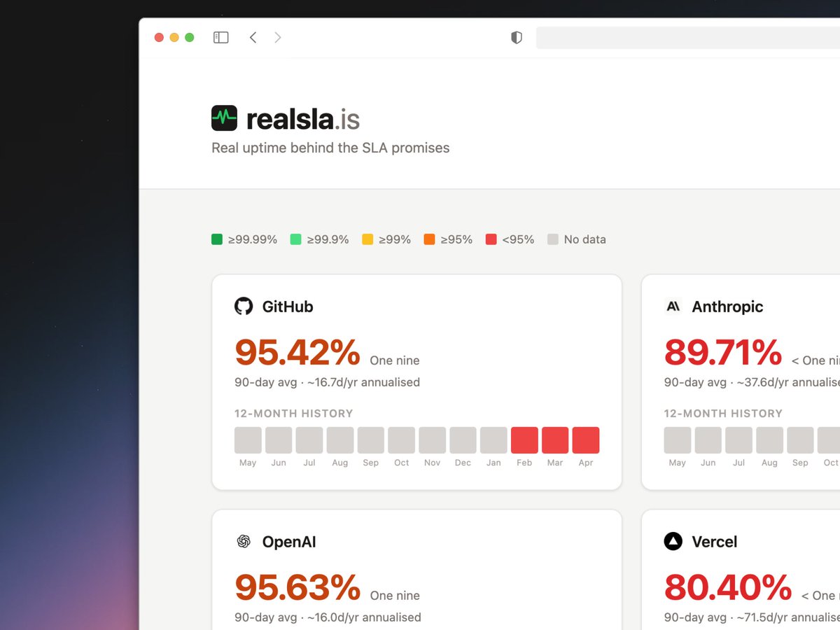Go forward with the right chevron
Screen dimensions: 840x630
click(x=278, y=38)
